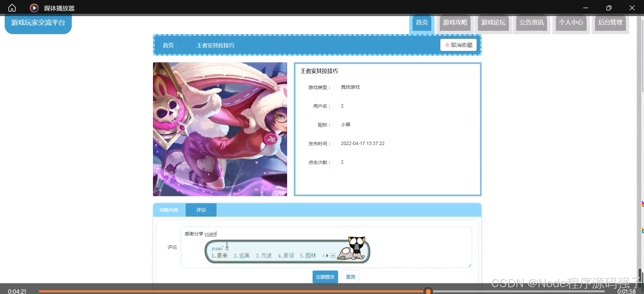
Task: Open the 游戏攻略 navigation tab
Action: click(x=455, y=22)
